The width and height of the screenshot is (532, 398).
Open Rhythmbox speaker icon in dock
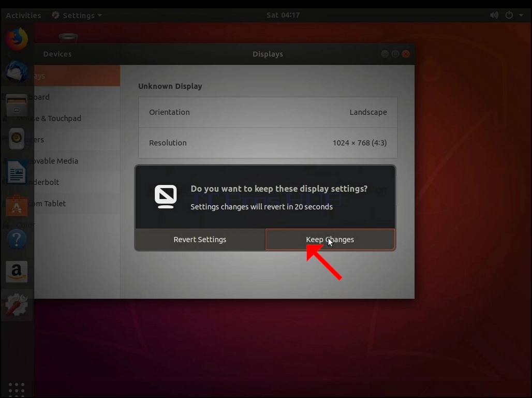[x=16, y=138]
